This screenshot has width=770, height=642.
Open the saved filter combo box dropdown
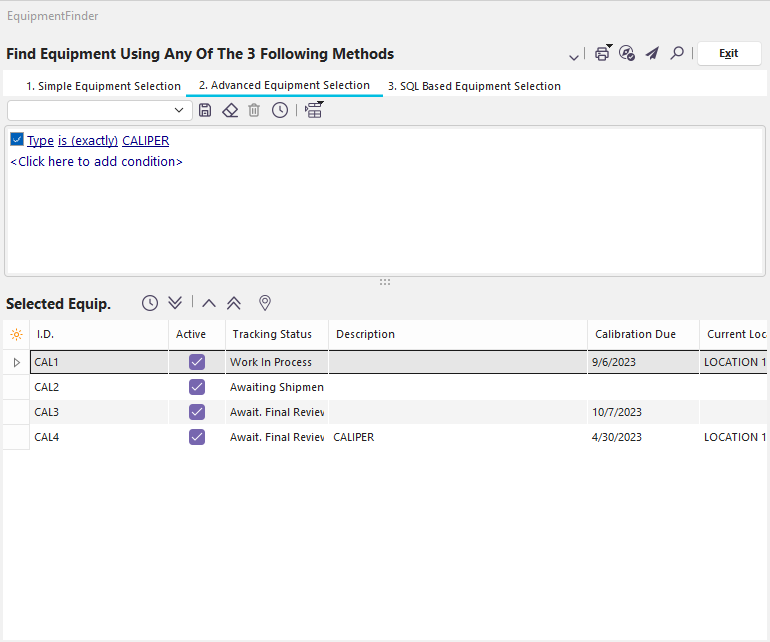[180, 110]
